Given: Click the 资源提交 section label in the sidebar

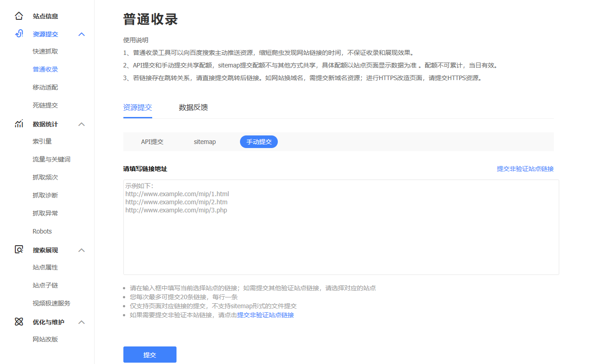Looking at the screenshot, I should click(45, 34).
